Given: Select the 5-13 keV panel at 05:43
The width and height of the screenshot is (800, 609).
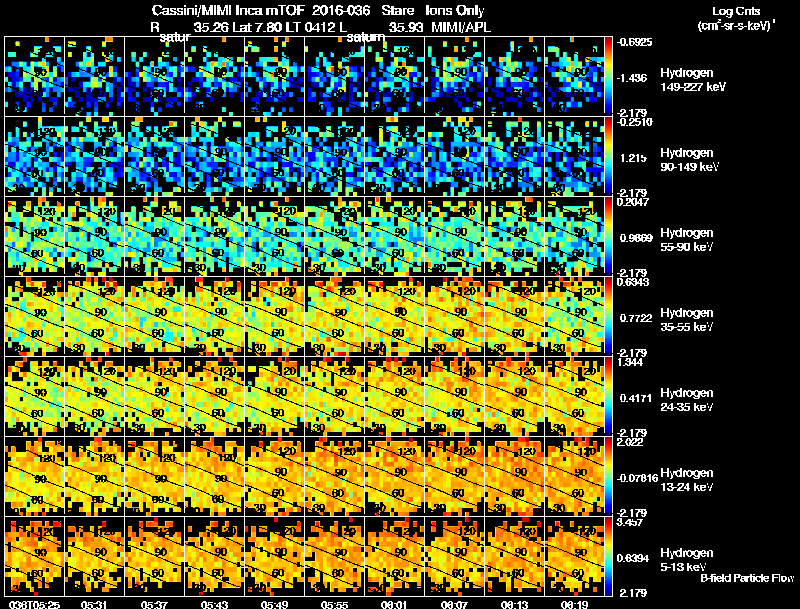Looking at the screenshot, I should 214,556.
